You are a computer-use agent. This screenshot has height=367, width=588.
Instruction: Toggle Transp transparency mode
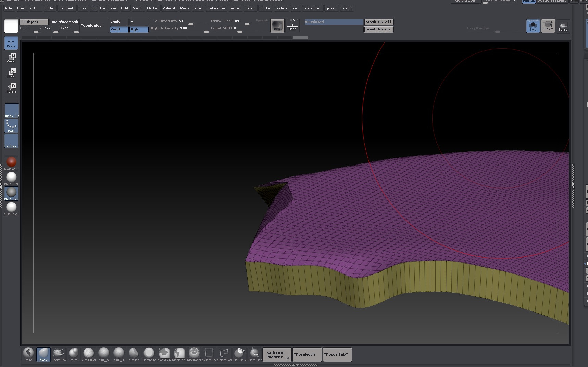(x=563, y=26)
